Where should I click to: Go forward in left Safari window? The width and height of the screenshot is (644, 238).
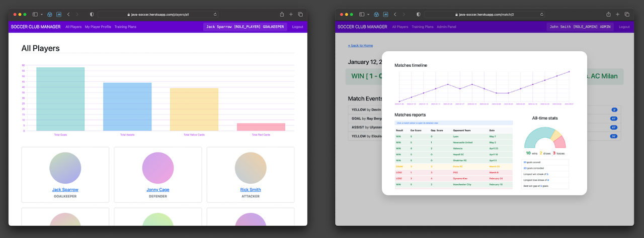click(77, 15)
